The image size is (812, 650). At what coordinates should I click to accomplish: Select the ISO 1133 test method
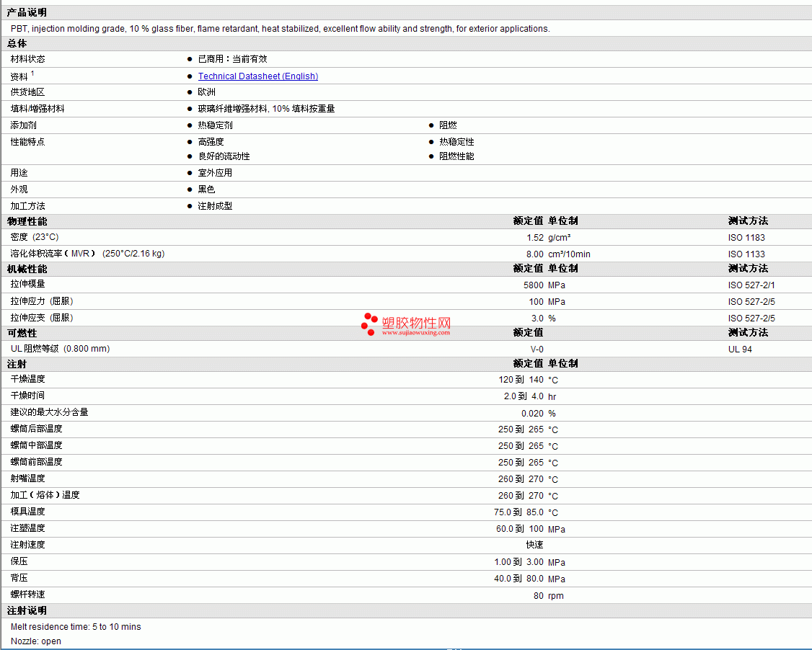pyautogui.click(x=746, y=254)
